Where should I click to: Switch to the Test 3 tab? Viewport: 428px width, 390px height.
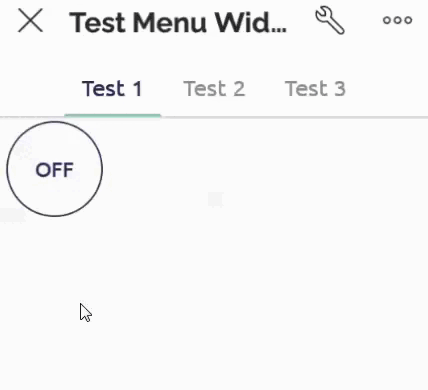pos(315,89)
